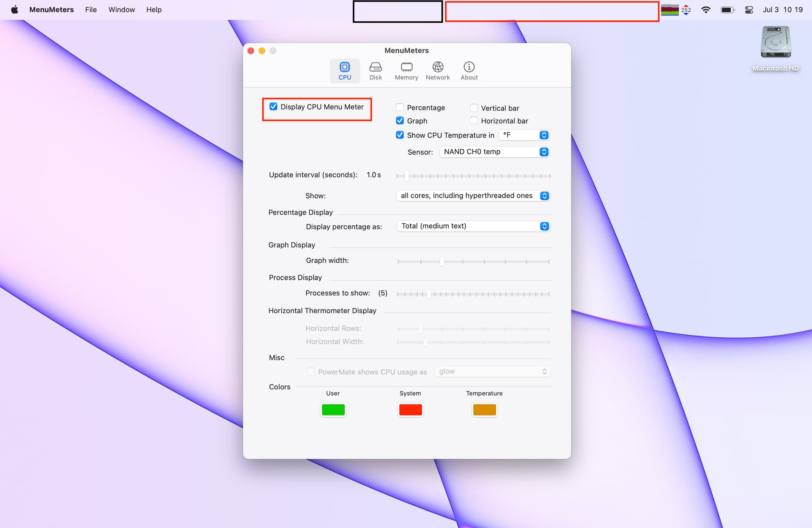This screenshot has width=812, height=528.
Task: Switch to the About tab
Action: (469, 70)
